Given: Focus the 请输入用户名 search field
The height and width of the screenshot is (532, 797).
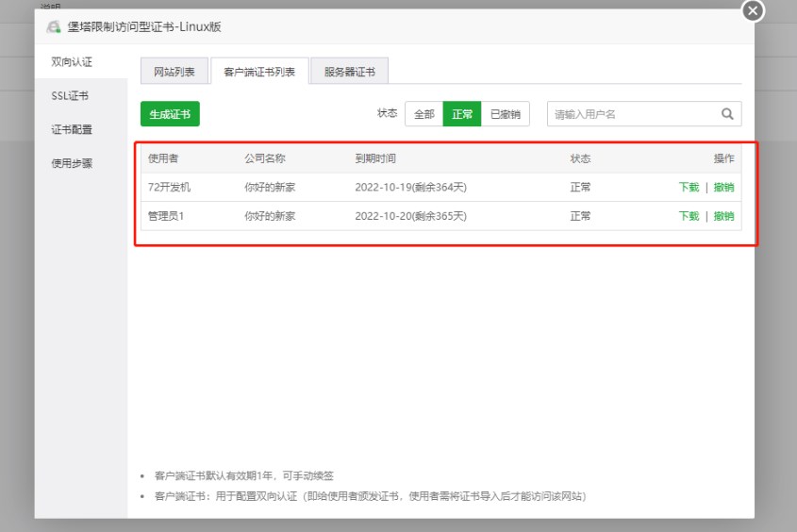Looking at the screenshot, I should 632,114.
